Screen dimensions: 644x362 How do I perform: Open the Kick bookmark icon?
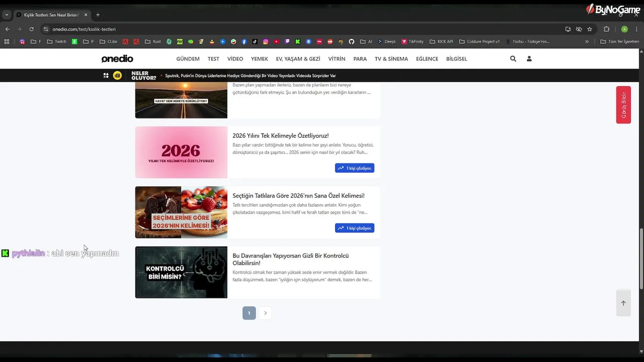pos(298,42)
